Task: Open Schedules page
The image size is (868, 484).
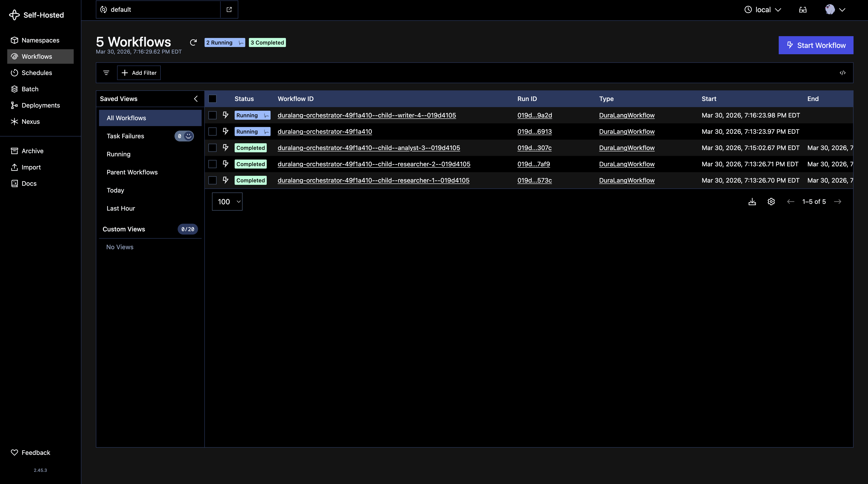Action: coord(40,73)
